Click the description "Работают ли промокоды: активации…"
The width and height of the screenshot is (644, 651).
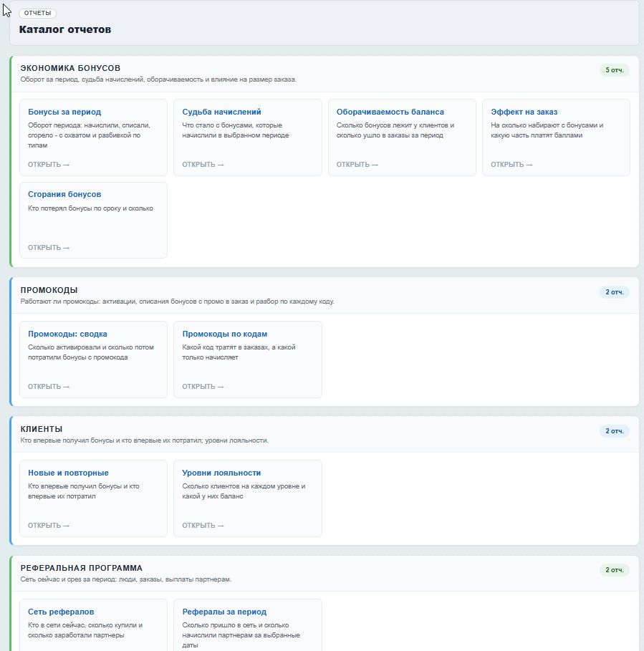point(178,302)
